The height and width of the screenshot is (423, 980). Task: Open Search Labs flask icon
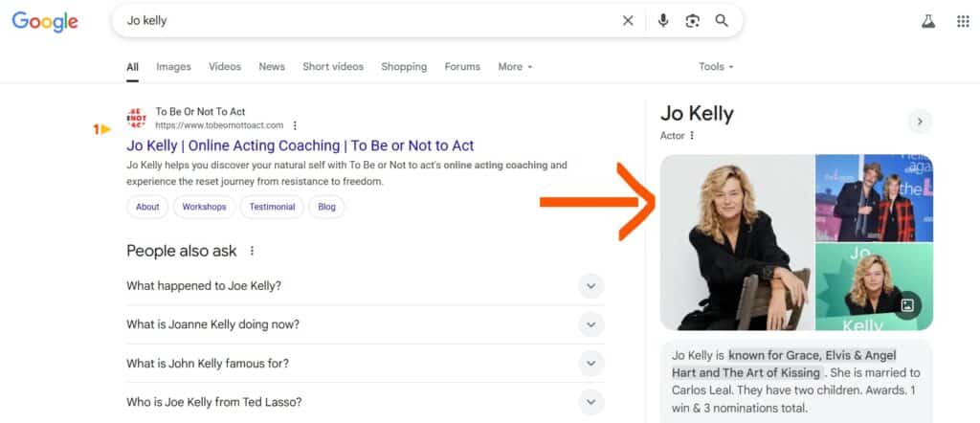pos(928,21)
